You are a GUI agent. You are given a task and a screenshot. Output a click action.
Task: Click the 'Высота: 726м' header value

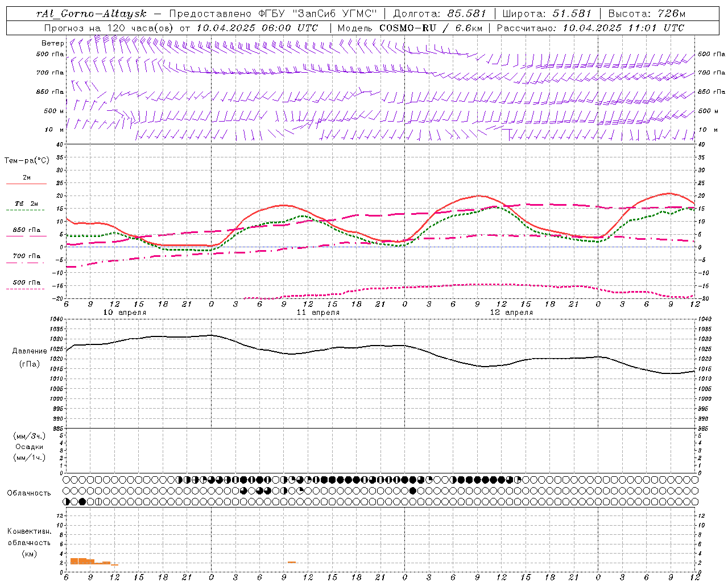[647, 13]
